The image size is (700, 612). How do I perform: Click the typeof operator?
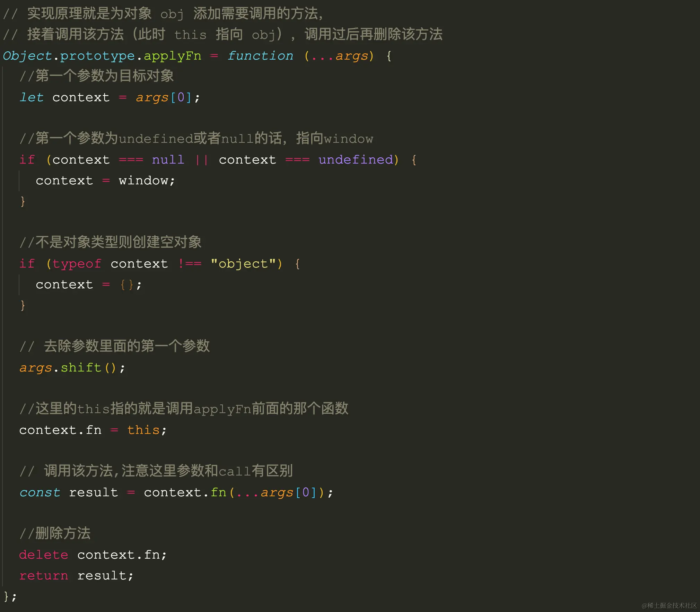[77, 264]
